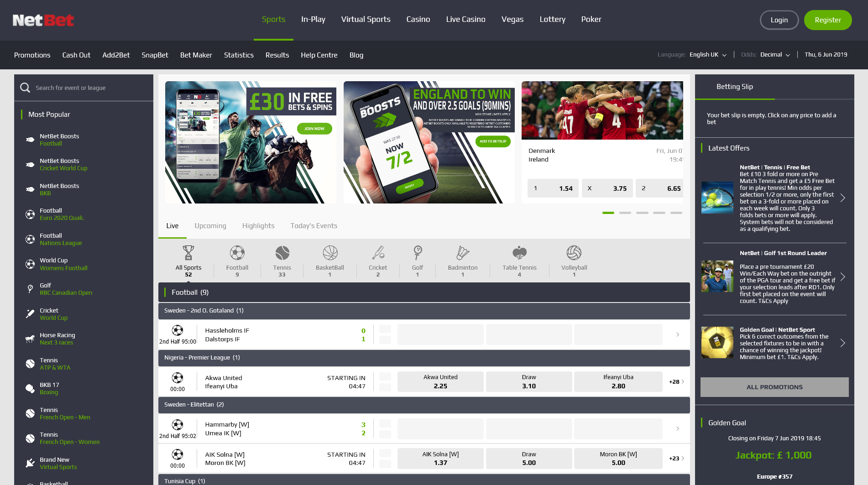Click the Golf sport filter icon
This screenshot has height=485, width=868.
click(x=417, y=253)
